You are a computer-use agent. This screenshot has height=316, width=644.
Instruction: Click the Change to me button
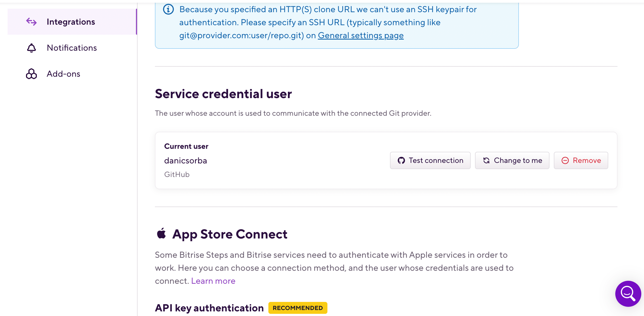tap(512, 160)
